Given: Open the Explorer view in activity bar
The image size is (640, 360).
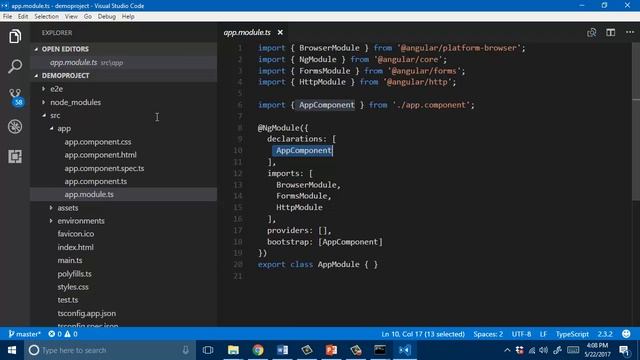Looking at the screenshot, I should pyautogui.click(x=15, y=36).
